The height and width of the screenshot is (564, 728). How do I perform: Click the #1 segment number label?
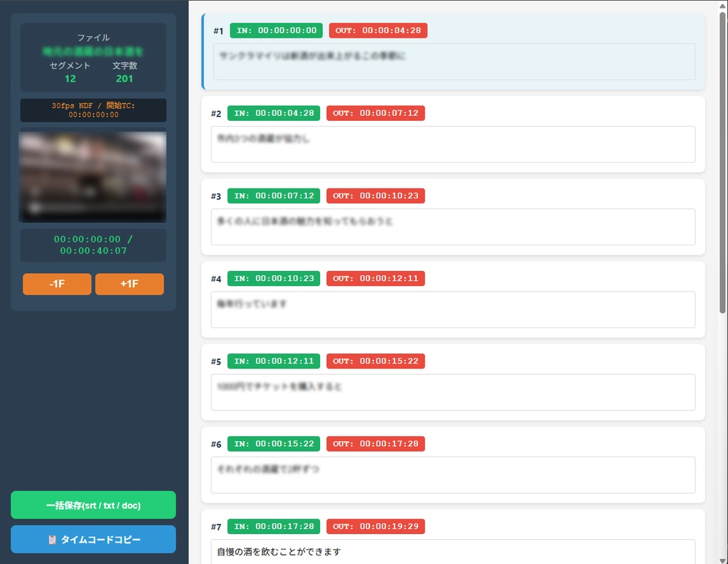click(218, 31)
